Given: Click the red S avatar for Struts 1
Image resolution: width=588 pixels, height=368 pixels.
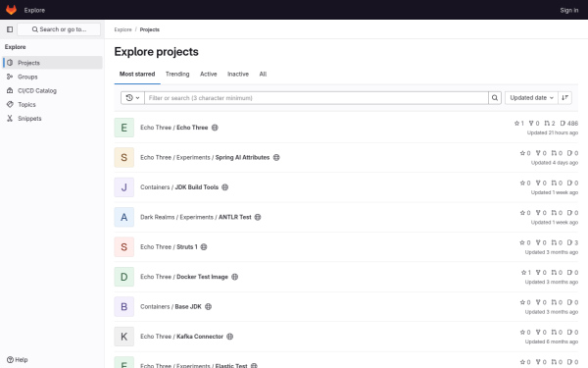Looking at the screenshot, I should point(124,246).
